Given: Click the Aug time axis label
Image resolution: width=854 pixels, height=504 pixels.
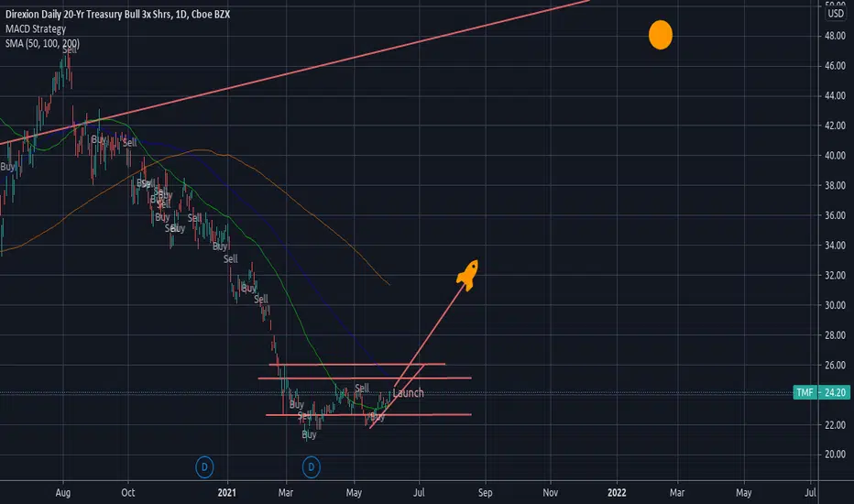Looking at the screenshot, I should (x=63, y=493).
